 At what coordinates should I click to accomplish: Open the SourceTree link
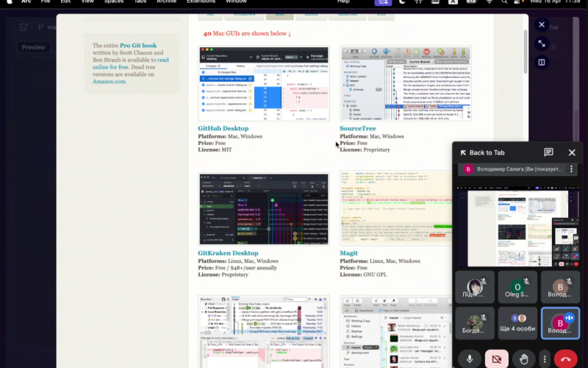click(358, 128)
